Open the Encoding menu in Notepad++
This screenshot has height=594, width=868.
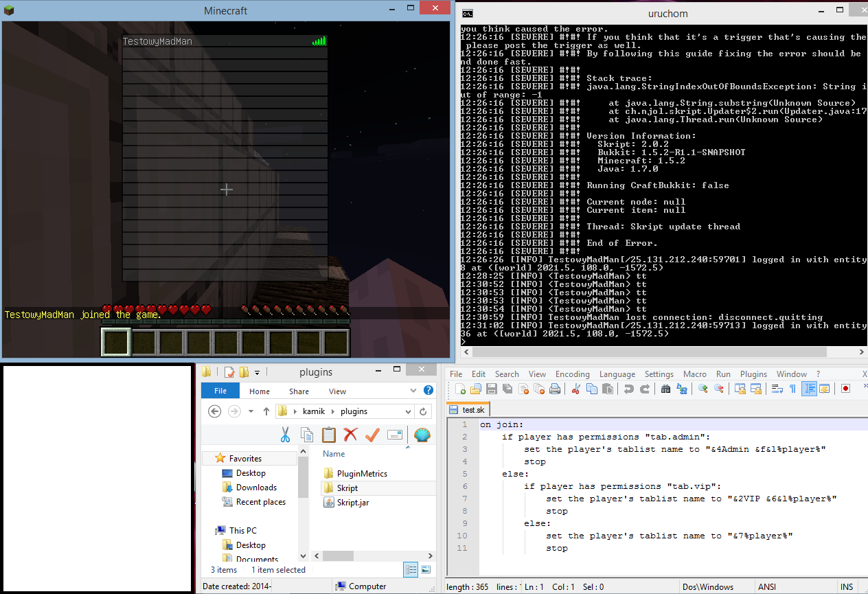(573, 374)
